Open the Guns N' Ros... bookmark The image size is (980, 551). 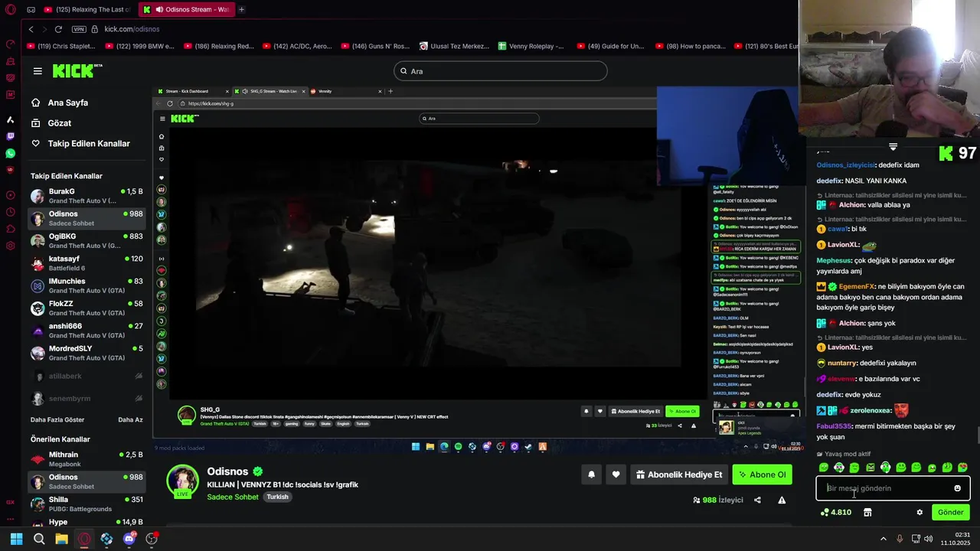click(375, 46)
